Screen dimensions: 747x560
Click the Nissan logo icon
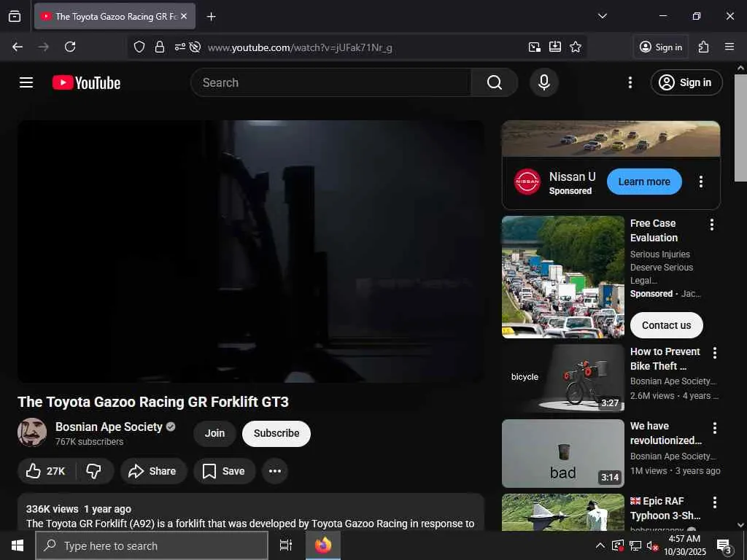coord(527,182)
